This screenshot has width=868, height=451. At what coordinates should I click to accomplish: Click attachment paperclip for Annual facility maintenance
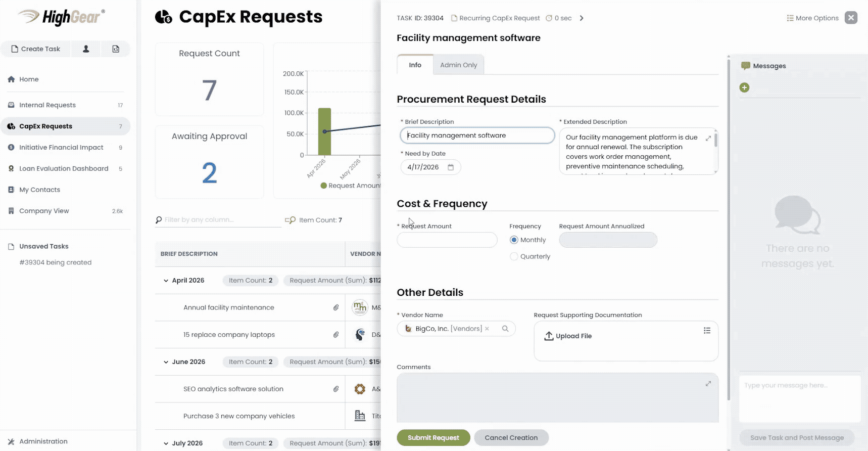click(336, 307)
